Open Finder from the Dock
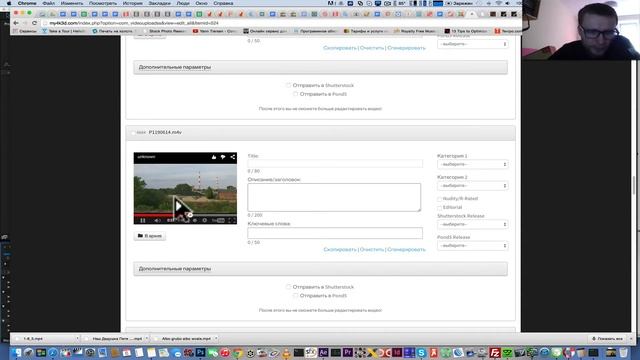Image resolution: width=640 pixels, height=360 pixels. point(16,353)
